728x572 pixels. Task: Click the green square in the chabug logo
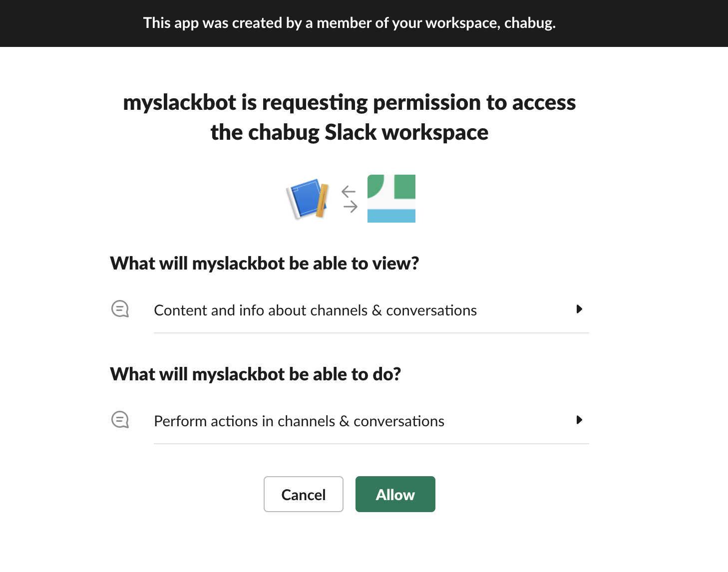(x=405, y=187)
